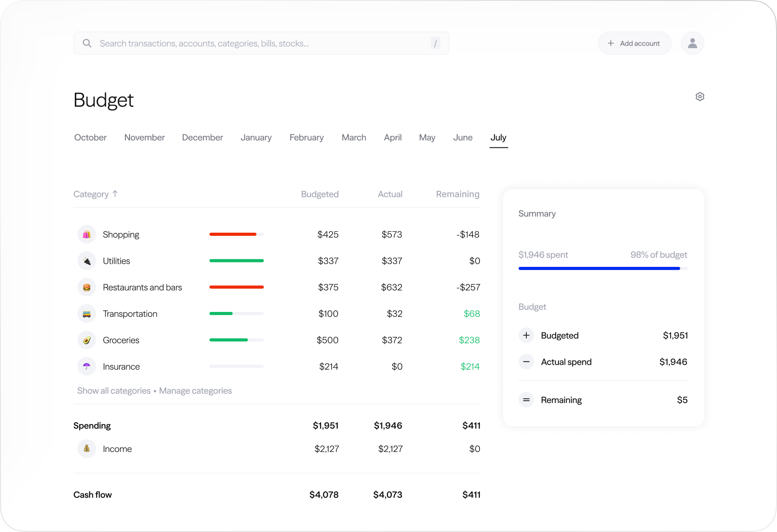Click the plus icon beside Budgeted
Image resolution: width=777 pixels, height=532 pixels.
tap(526, 336)
